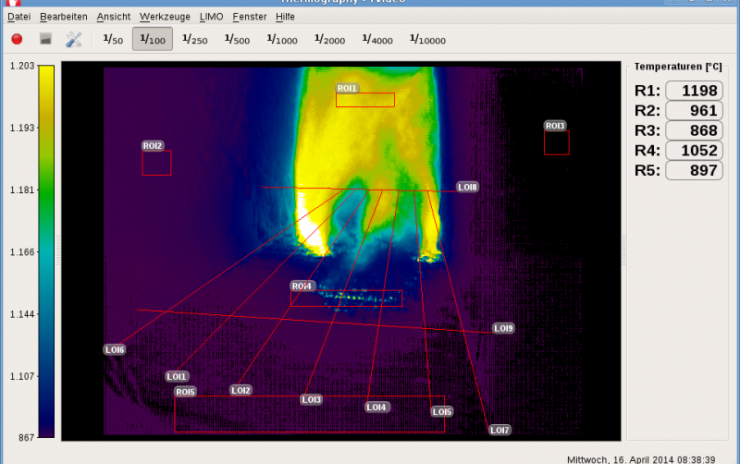Click the temperature color scale bar
The width and height of the screenshot is (740, 464).
46,252
